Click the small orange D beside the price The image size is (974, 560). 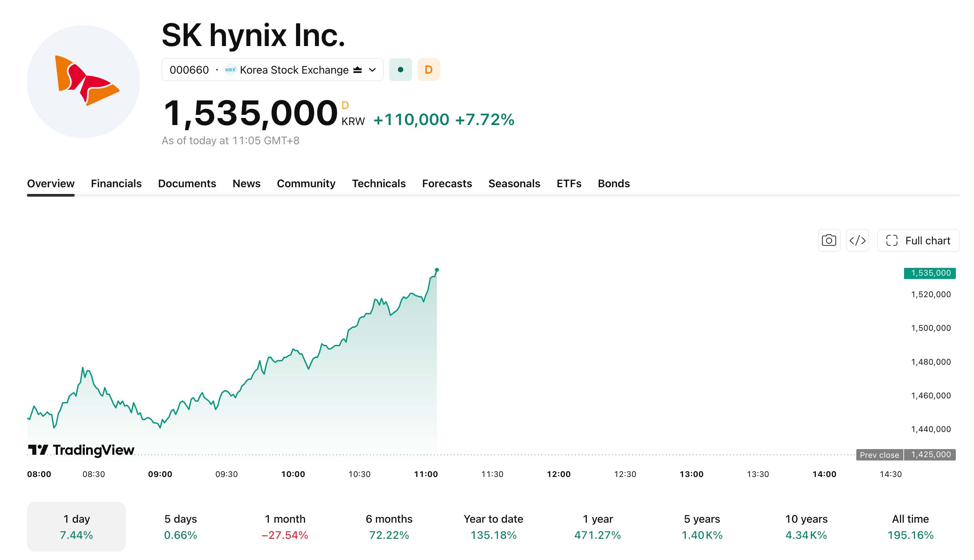[345, 105]
